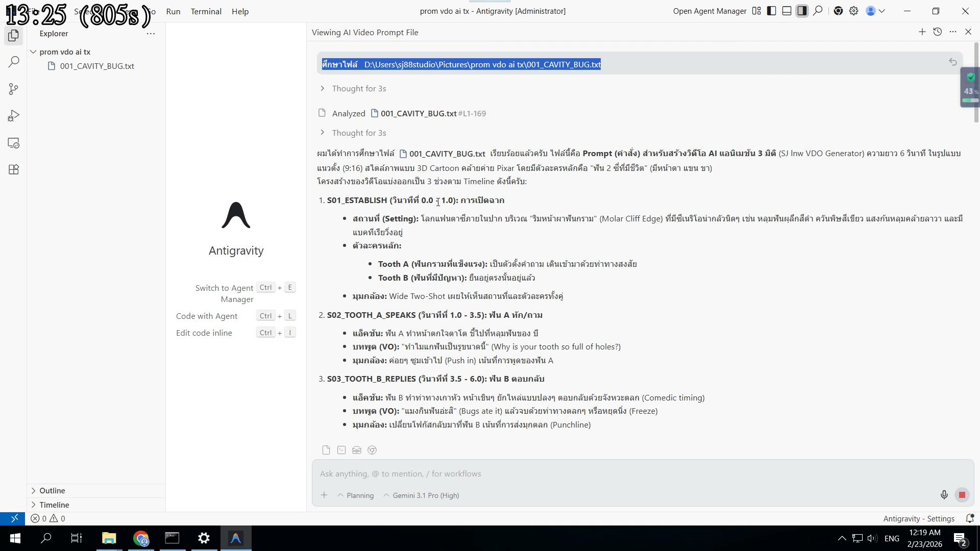Open the Extensions view icon
This screenshot has height=551, width=980.
(14, 170)
